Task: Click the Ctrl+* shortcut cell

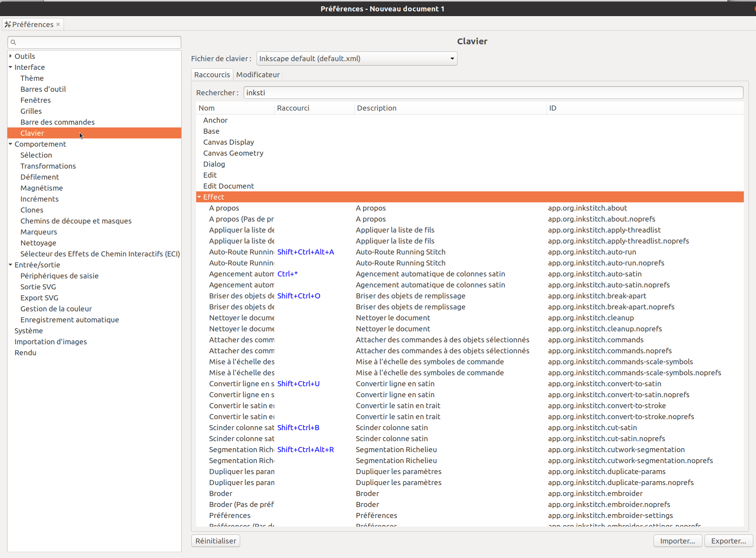Action: (x=288, y=274)
